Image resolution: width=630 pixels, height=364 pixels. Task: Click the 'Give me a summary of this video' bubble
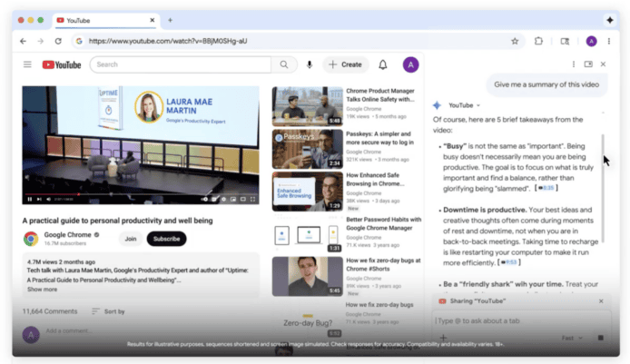(x=546, y=84)
